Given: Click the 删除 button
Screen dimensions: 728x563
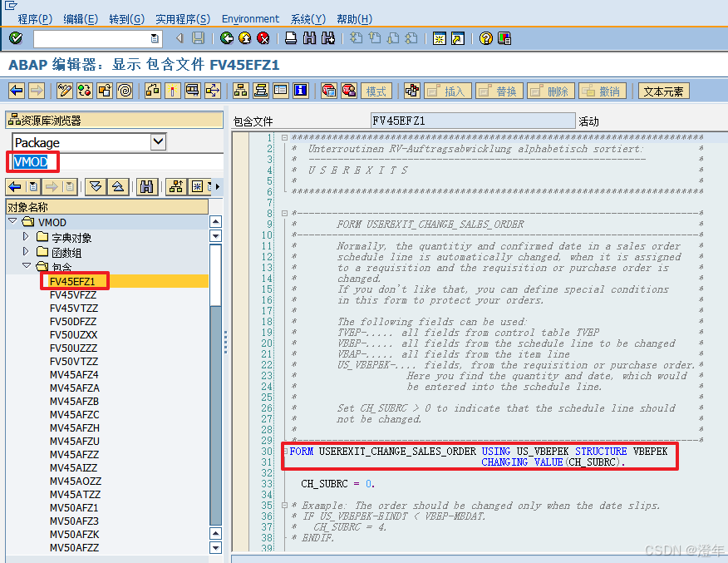Looking at the screenshot, I should click(551, 91).
